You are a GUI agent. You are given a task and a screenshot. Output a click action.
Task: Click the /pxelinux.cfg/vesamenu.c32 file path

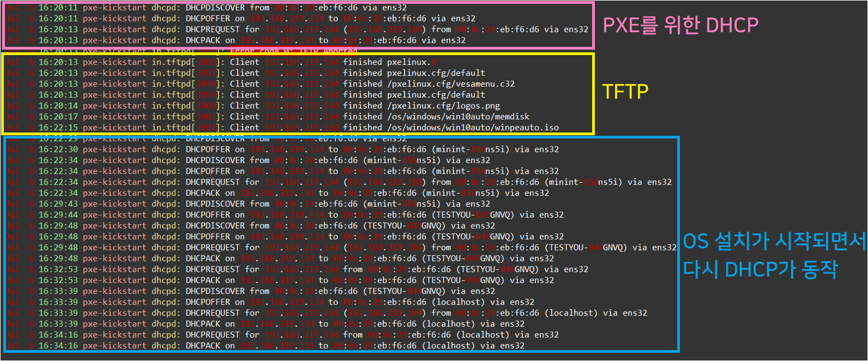click(x=451, y=84)
